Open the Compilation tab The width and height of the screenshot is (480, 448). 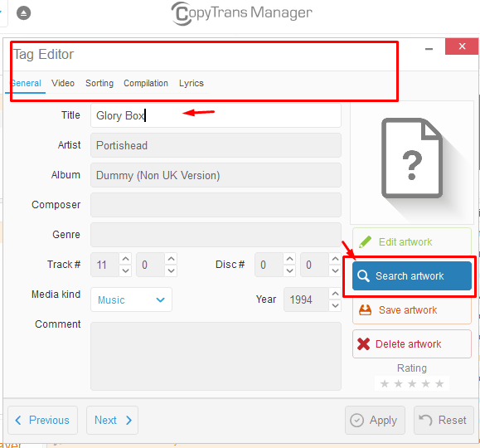click(x=146, y=83)
